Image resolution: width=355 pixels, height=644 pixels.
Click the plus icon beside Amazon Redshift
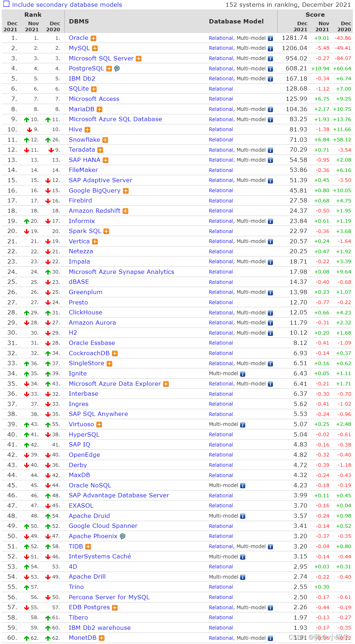pos(125,211)
